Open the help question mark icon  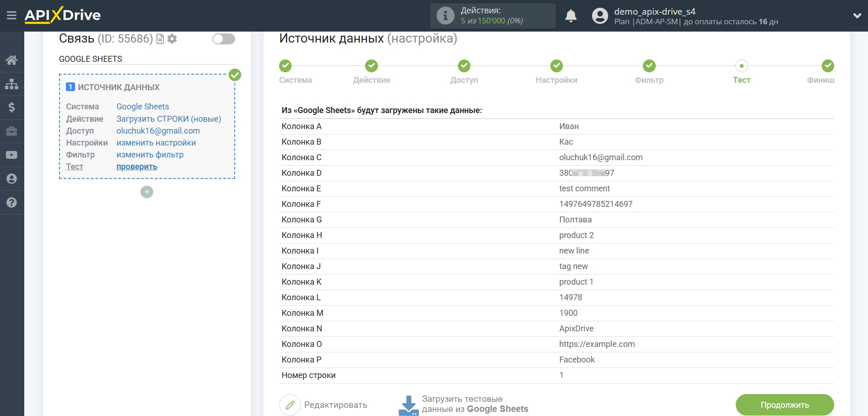coord(11,203)
